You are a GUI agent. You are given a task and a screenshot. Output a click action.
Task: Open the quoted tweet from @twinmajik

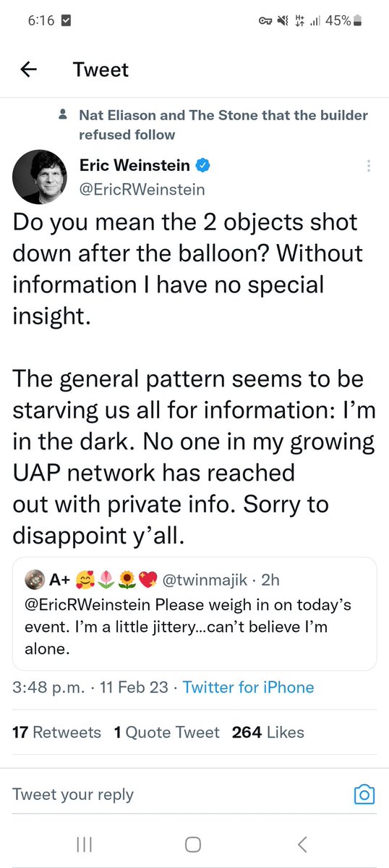pyautogui.click(x=194, y=614)
